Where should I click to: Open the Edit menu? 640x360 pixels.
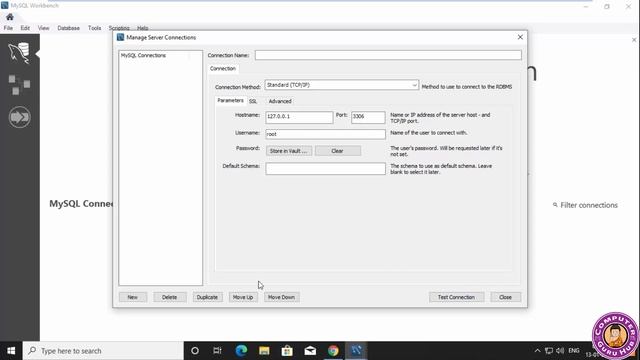click(x=25, y=28)
